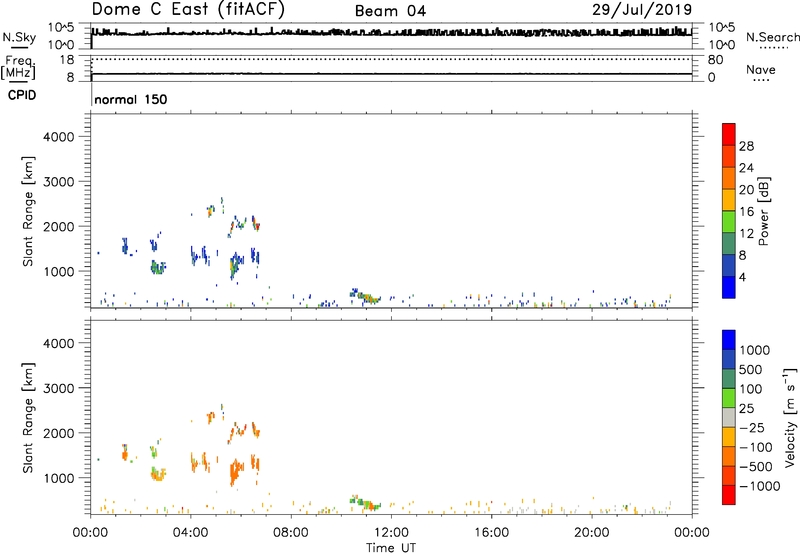Click the '1000' tick on the velocity scale
This screenshot has width=800, height=554.
(x=754, y=350)
